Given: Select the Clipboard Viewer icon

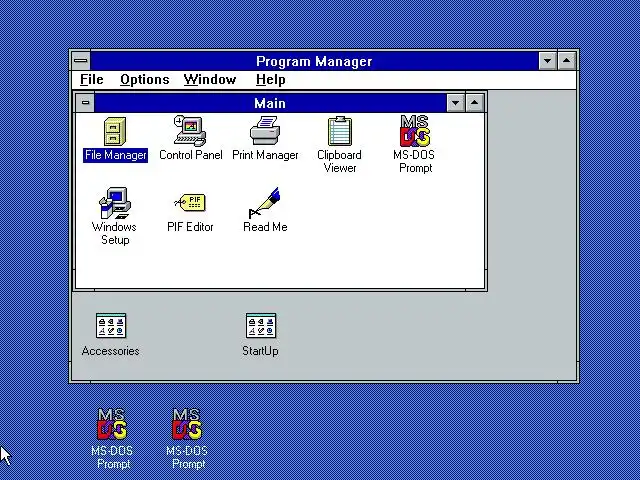Looking at the screenshot, I should pyautogui.click(x=340, y=131).
